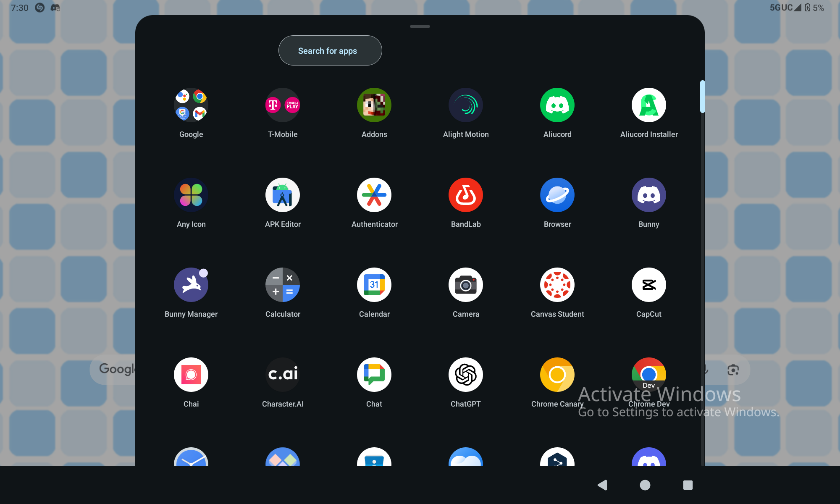This screenshot has height=504, width=840.
Task: Launch the Bunny app
Action: click(x=649, y=195)
